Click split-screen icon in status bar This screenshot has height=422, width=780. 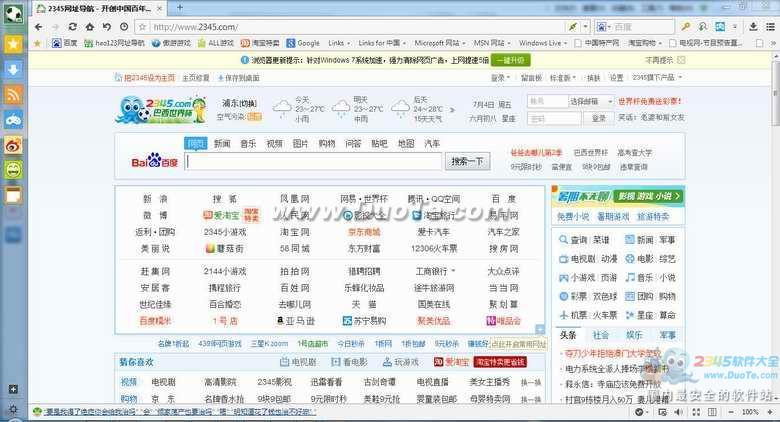(712, 412)
